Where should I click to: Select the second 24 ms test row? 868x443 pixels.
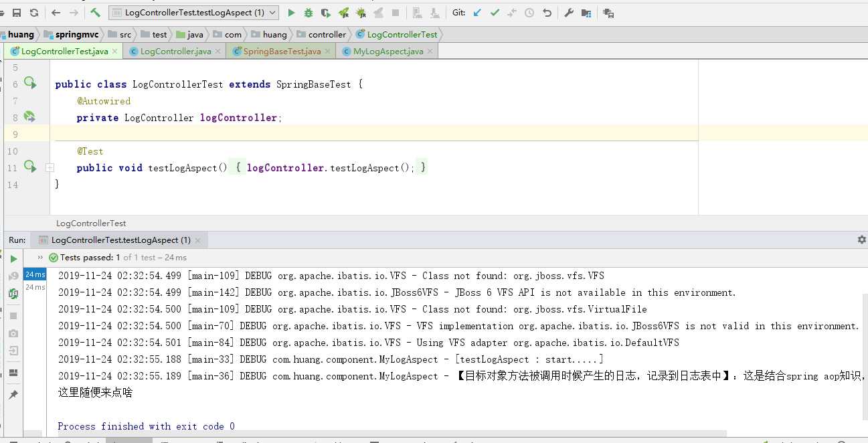coord(35,287)
